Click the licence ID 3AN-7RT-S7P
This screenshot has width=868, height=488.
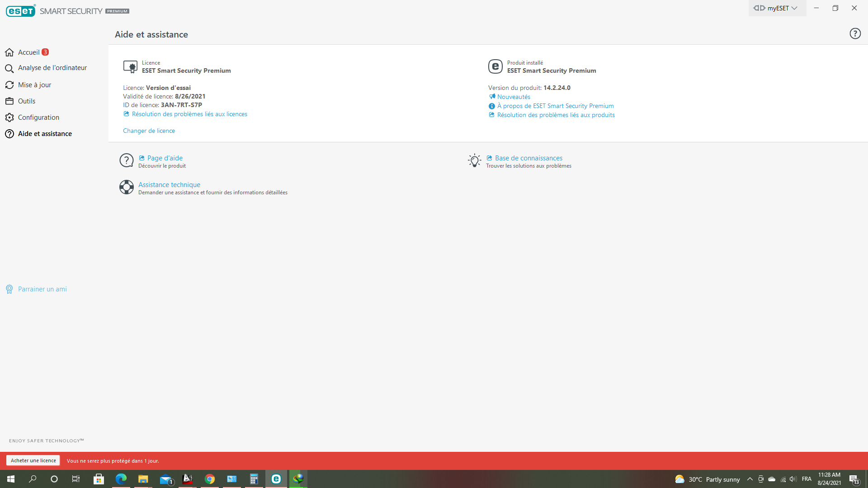point(181,105)
